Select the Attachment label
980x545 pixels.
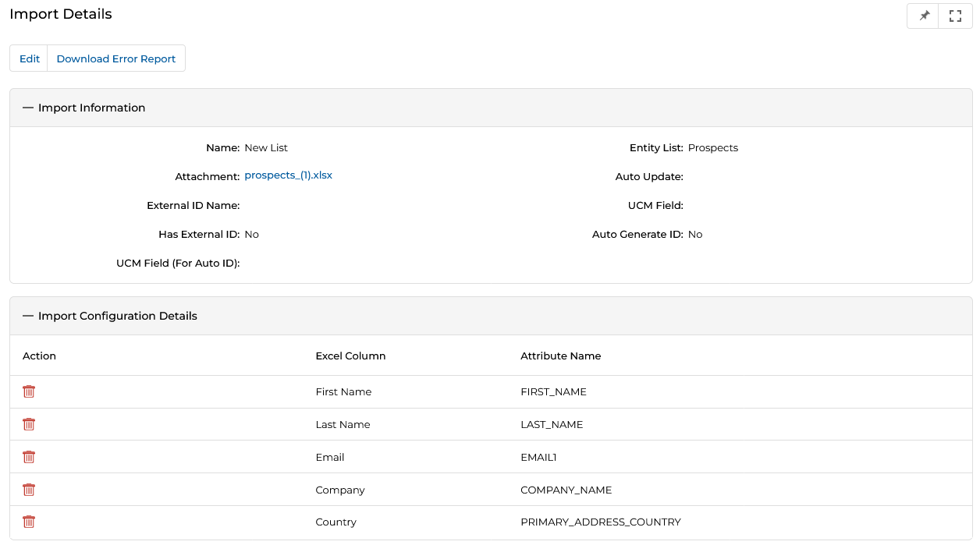[x=208, y=176]
